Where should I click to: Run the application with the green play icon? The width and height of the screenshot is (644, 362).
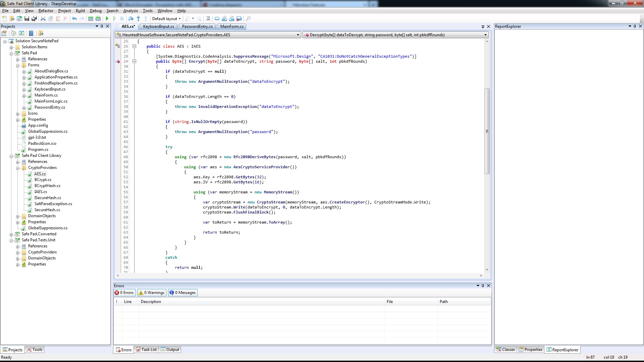tap(107, 18)
